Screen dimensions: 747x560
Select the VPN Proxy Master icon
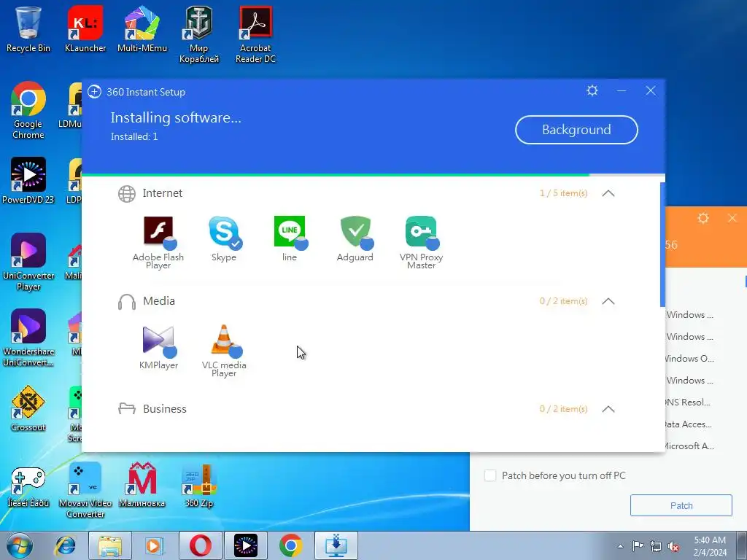421,231
